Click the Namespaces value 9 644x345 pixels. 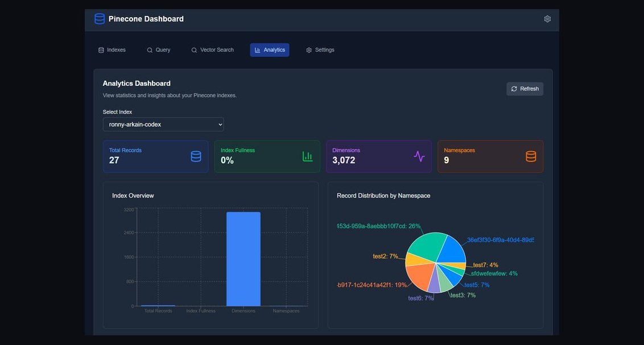(x=447, y=160)
